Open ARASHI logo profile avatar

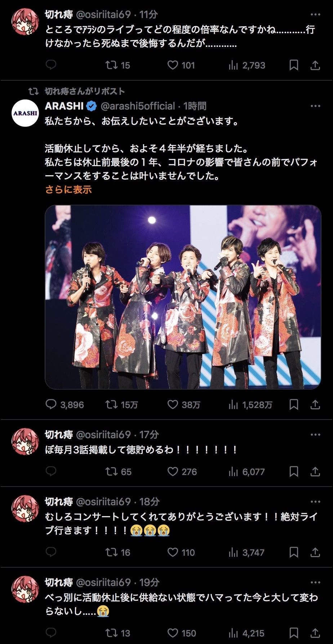point(25,113)
